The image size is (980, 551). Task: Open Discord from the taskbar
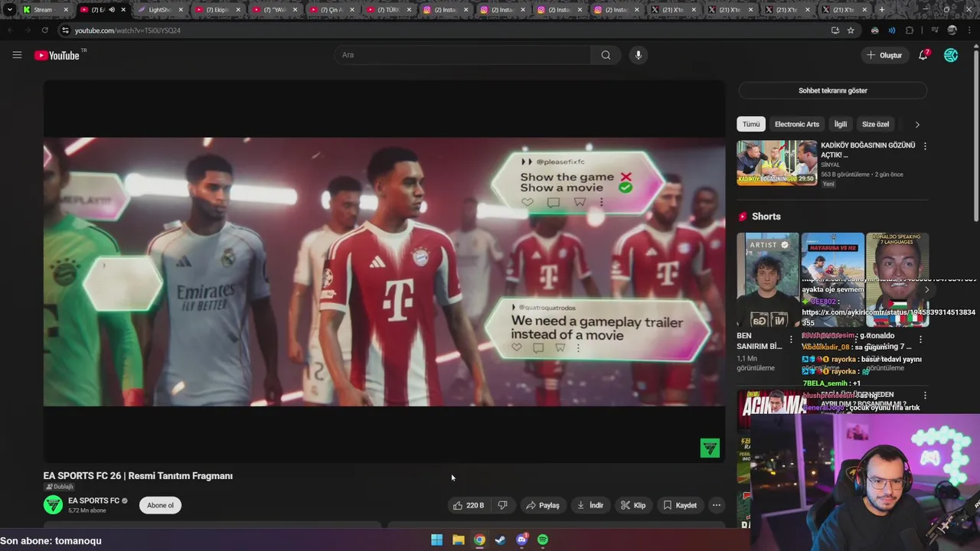pos(521,540)
